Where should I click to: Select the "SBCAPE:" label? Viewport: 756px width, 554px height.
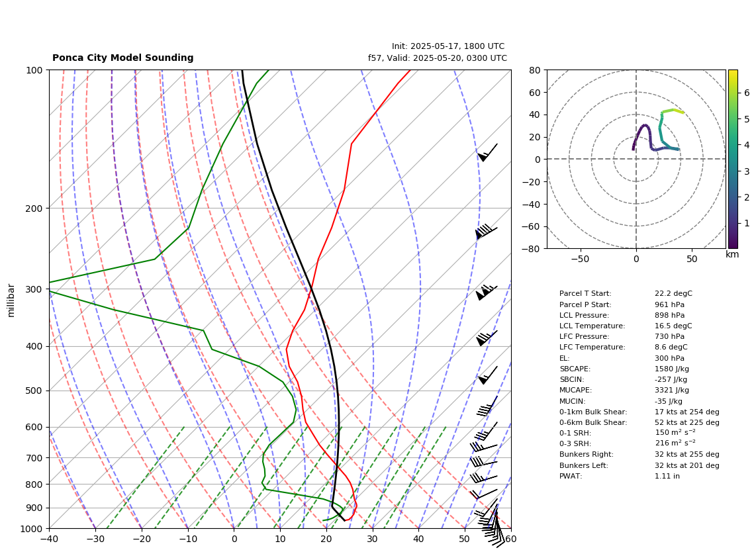click(x=575, y=369)
